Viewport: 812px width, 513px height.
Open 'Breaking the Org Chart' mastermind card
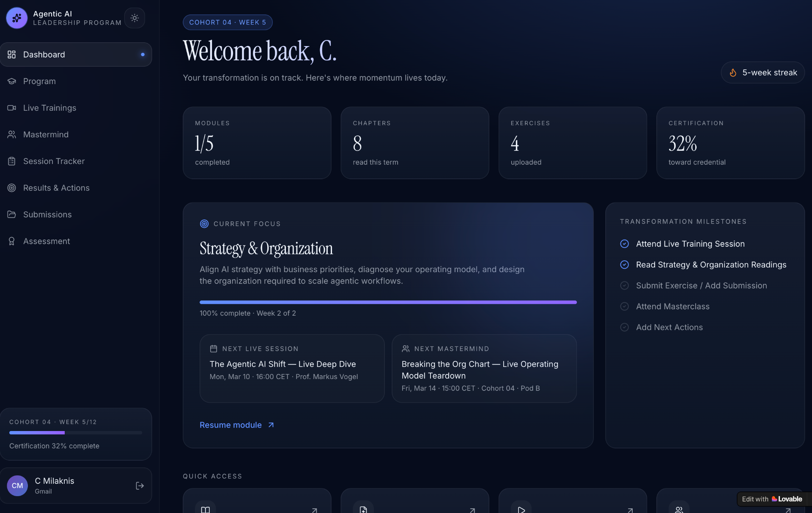[484, 368]
